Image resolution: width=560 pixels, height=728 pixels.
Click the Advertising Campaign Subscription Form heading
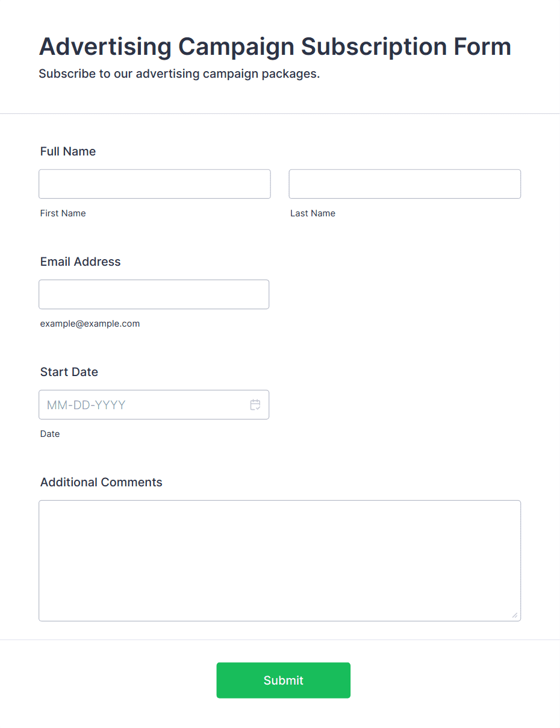[275, 46]
